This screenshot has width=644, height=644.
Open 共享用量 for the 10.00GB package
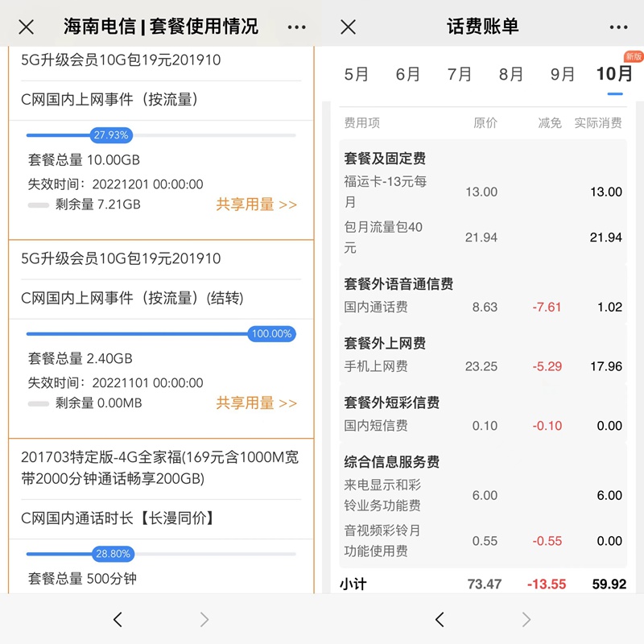click(x=256, y=204)
